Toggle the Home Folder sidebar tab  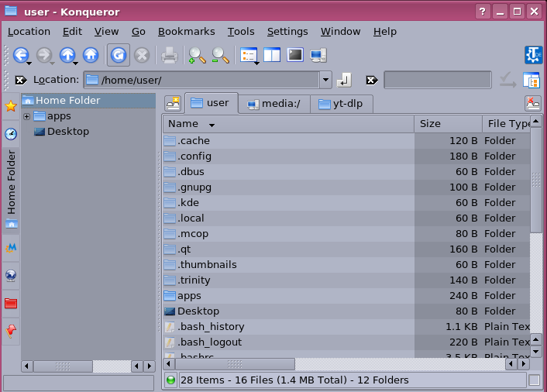click(11, 183)
